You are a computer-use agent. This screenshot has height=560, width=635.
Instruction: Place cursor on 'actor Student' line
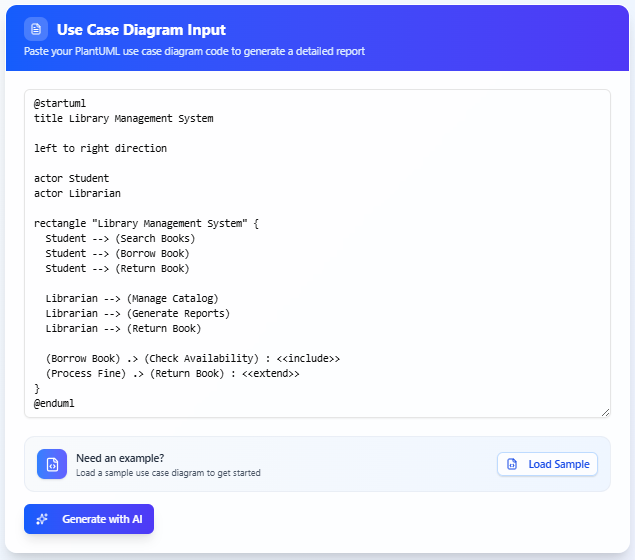point(71,178)
